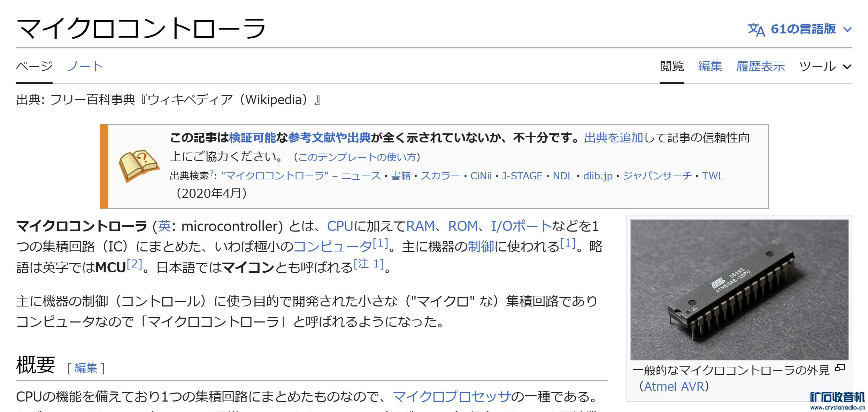Click footnote reference [2] after MCU
Screen dimensions: 868x412
pyautogui.click(x=134, y=264)
